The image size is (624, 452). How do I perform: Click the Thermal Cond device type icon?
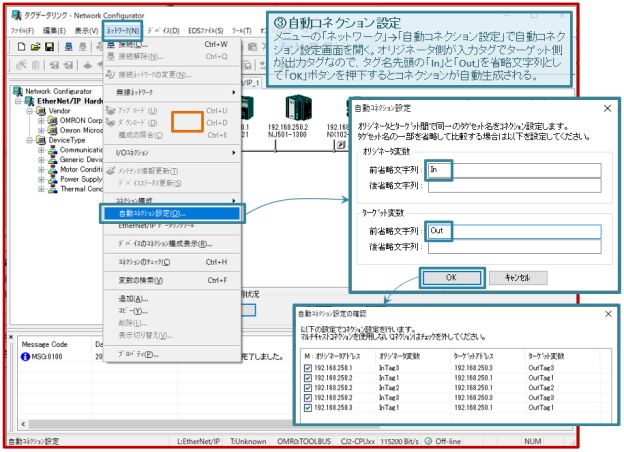pos(53,189)
